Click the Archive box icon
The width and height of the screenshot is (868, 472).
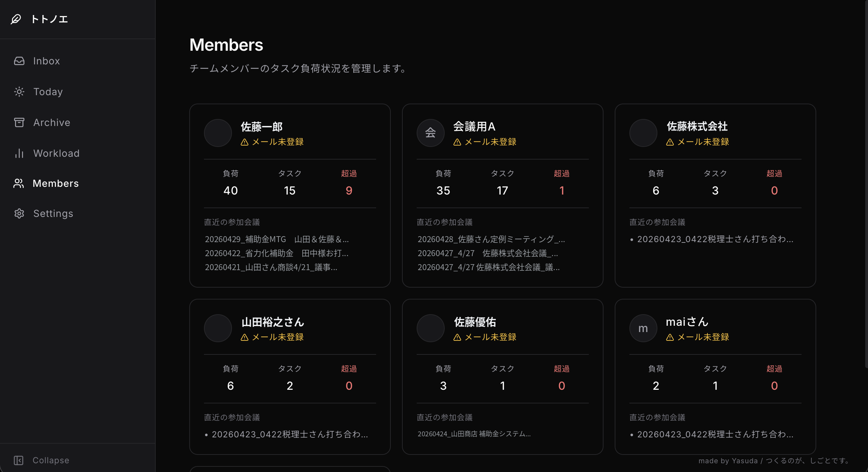pyautogui.click(x=19, y=122)
